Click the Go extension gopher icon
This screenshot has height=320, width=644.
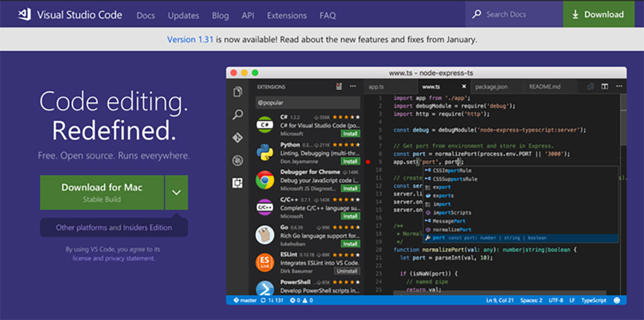(x=265, y=235)
